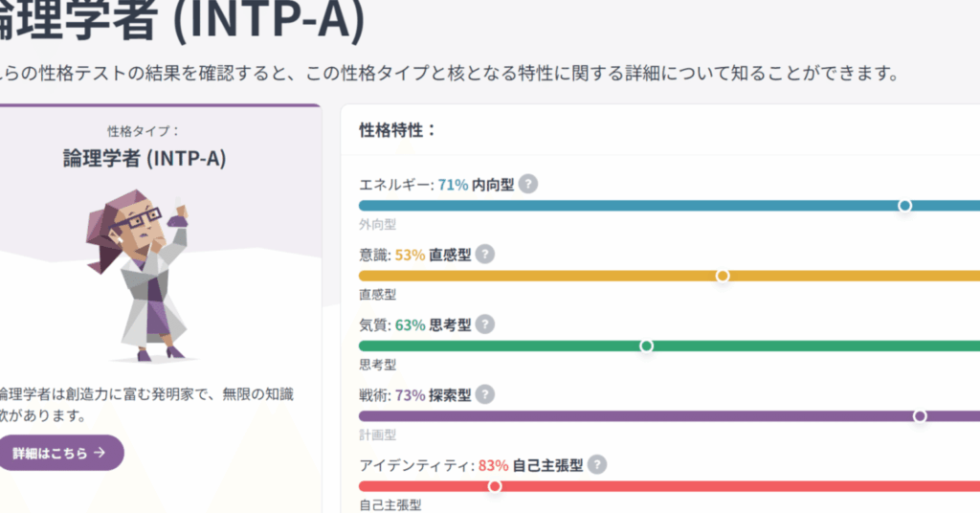Click the 戦術: 73% text label
This screenshot has height=513, width=980.
tap(392, 395)
